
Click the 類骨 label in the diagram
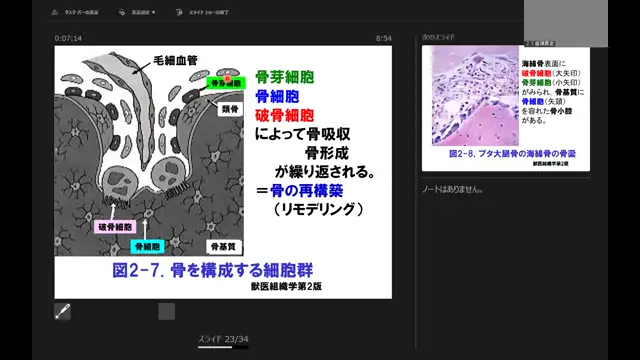(230, 109)
